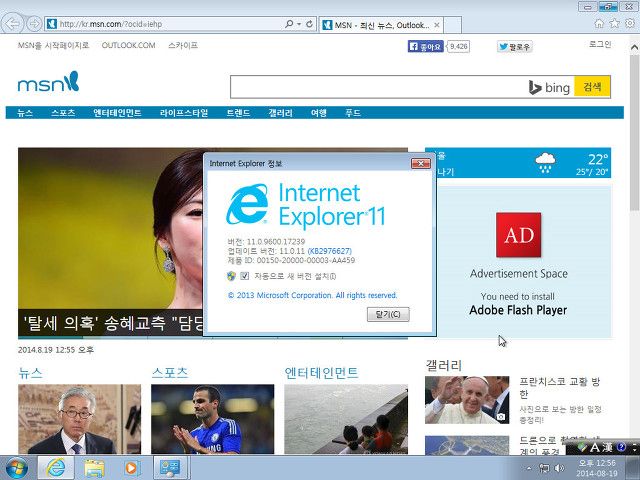The image size is (640, 480).
Task: Click the 뉴스 section heading
Action: (x=30, y=372)
